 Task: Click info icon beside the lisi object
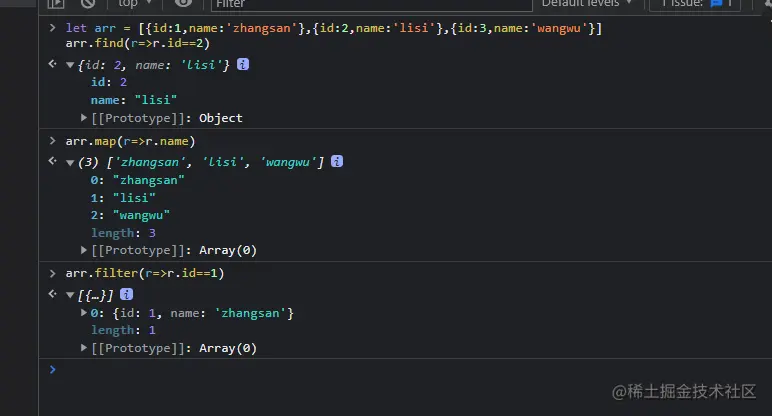point(243,64)
